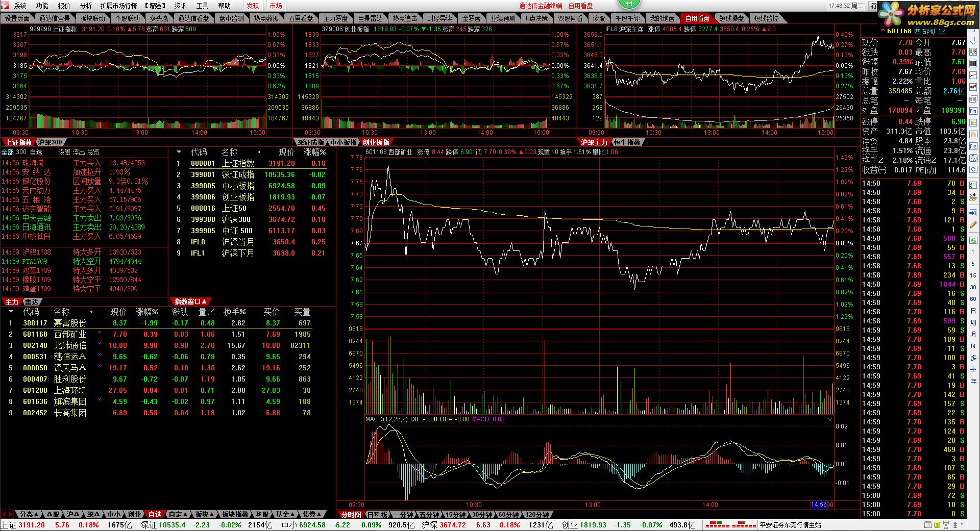980x531 pixels.
Task: Click 总览 in the alert panel header
Action: (x=93, y=152)
